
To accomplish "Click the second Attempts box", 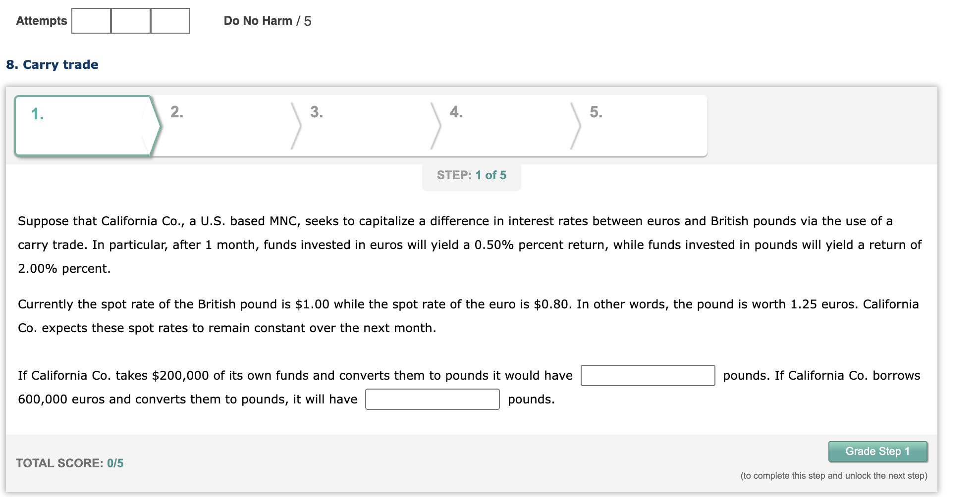I will point(131,21).
